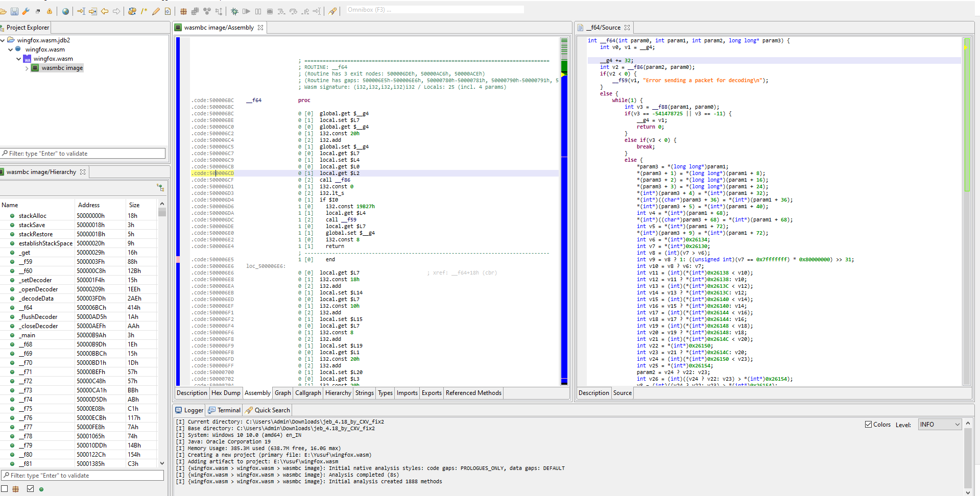Switch to the Hex Dump tab

click(225, 393)
